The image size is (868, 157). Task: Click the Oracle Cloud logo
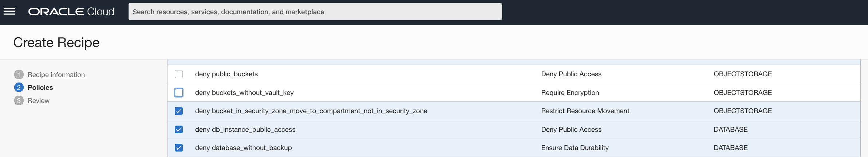71,12
